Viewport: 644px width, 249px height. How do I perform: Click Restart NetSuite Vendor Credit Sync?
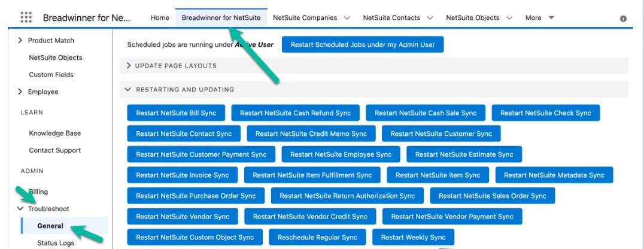pyautogui.click(x=310, y=217)
